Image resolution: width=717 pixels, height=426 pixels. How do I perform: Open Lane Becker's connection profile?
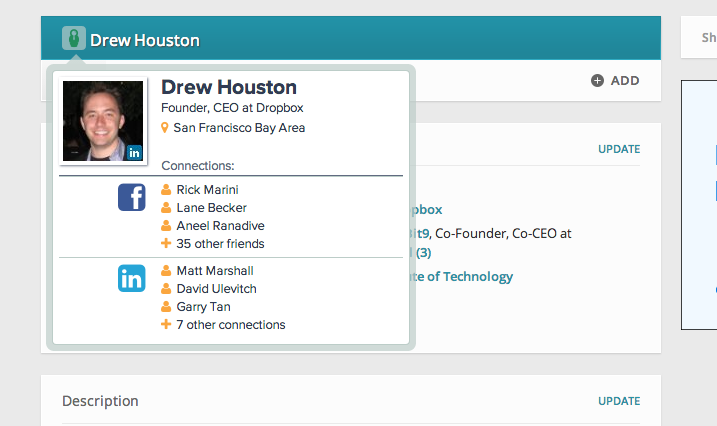[211, 207]
